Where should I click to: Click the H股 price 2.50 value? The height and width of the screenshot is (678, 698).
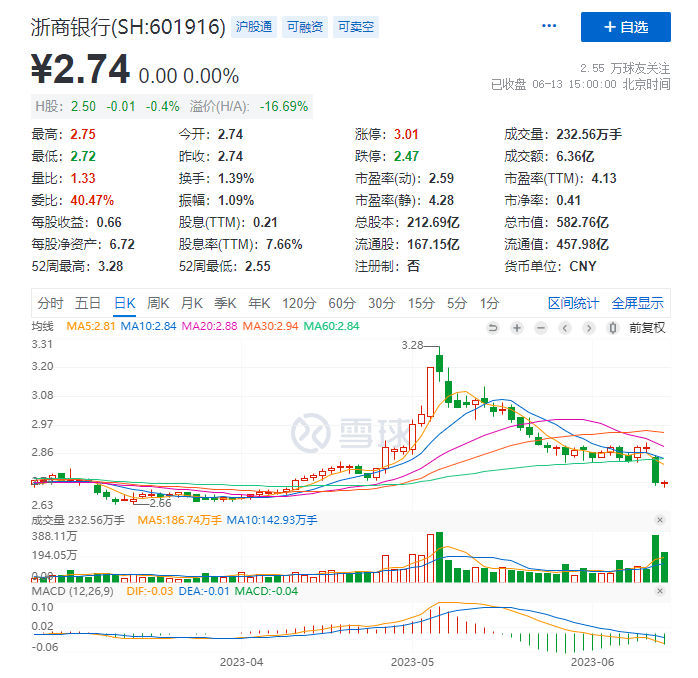[x=83, y=106]
